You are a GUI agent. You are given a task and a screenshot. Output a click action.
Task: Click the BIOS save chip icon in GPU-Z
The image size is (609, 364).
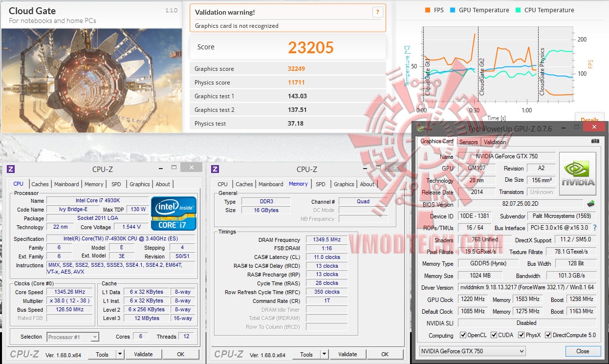(x=591, y=204)
